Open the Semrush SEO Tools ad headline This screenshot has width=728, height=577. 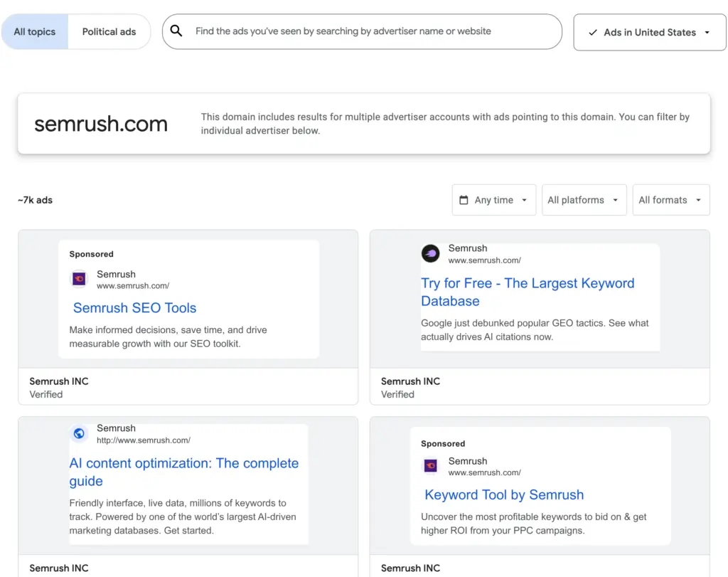(x=134, y=307)
